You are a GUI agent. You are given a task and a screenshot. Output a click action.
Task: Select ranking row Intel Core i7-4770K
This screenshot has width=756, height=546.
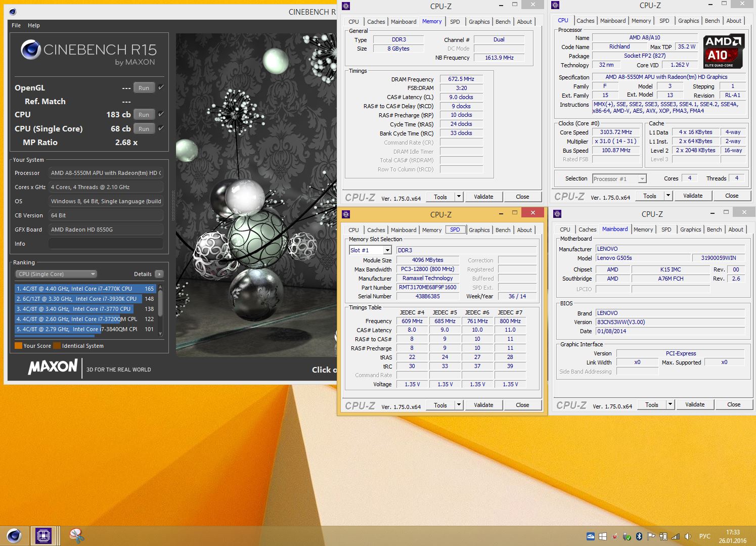[x=85, y=289]
